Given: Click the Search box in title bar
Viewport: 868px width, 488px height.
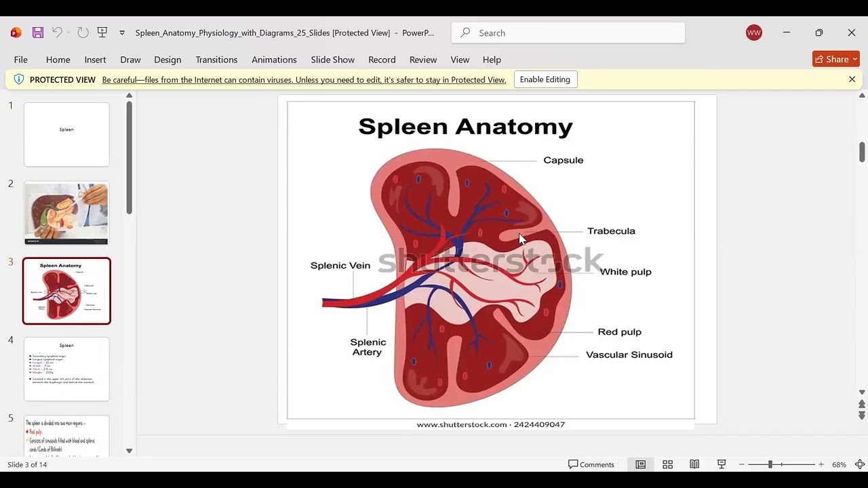Looking at the screenshot, I should (x=568, y=33).
